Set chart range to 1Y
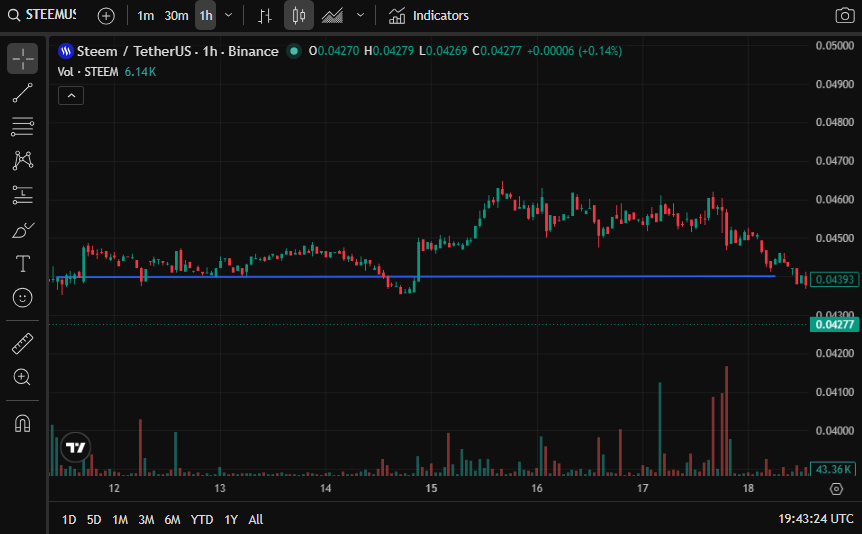Image resolution: width=862 pixels, height=534 pixels. tap(231, 519)
